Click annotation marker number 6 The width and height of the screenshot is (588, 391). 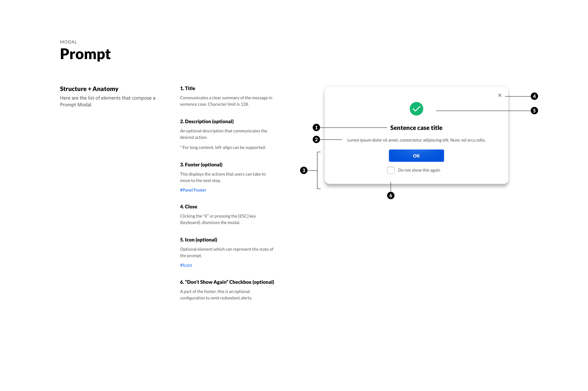click(390, 196)
